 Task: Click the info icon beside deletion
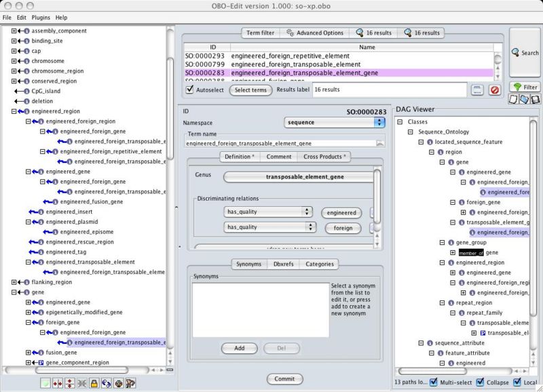tap(26, 101)
